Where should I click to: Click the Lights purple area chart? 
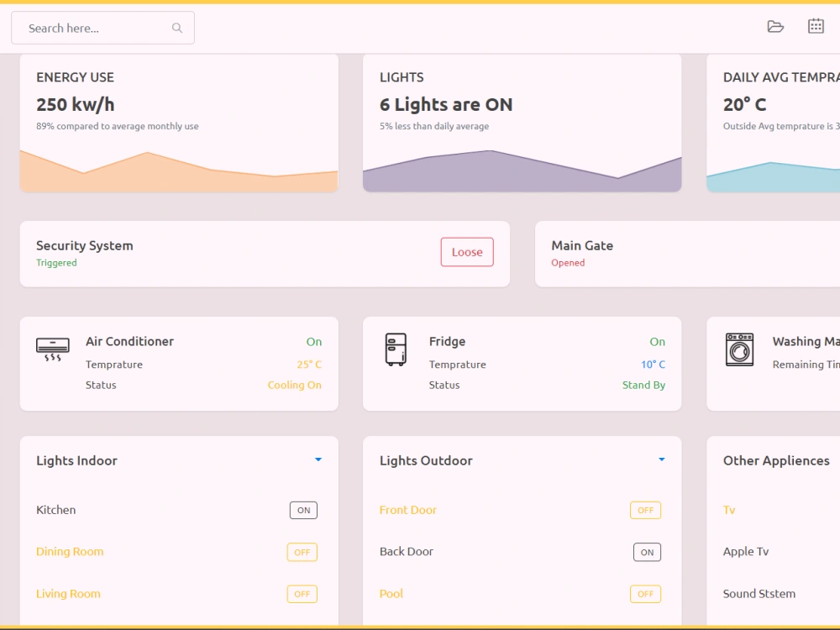(522, 171)
